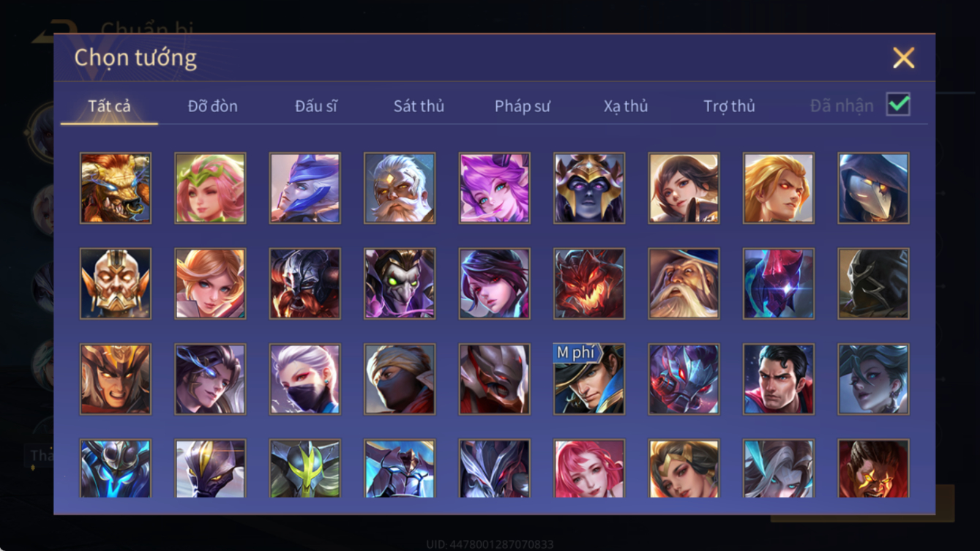Toggle the 'Đã nhận' checkbox
Screen dimensions: 980x551
tap(898, 105)
